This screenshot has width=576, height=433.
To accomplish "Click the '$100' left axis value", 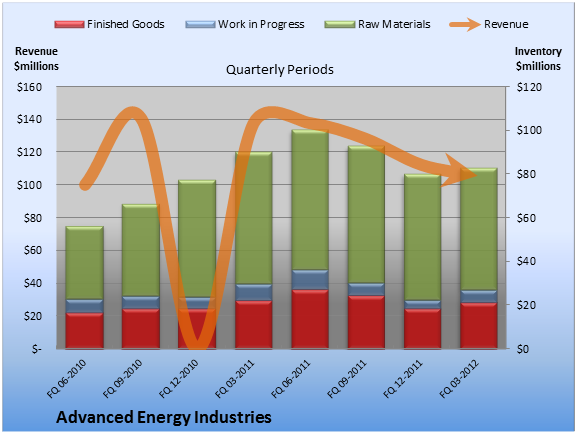I will 29,185.
